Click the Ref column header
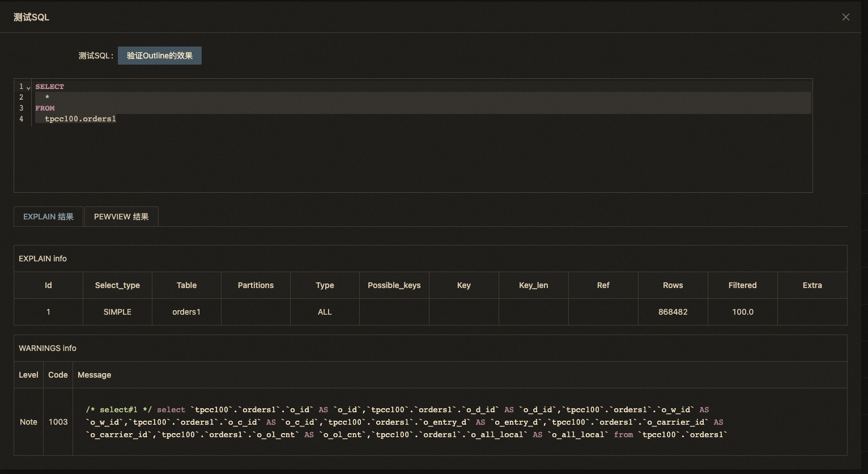 click(603, 285)
